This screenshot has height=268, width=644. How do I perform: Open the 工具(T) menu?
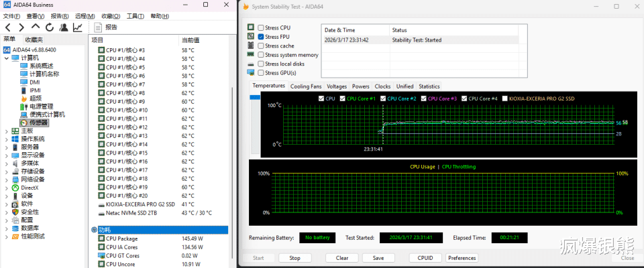[135, 16]
